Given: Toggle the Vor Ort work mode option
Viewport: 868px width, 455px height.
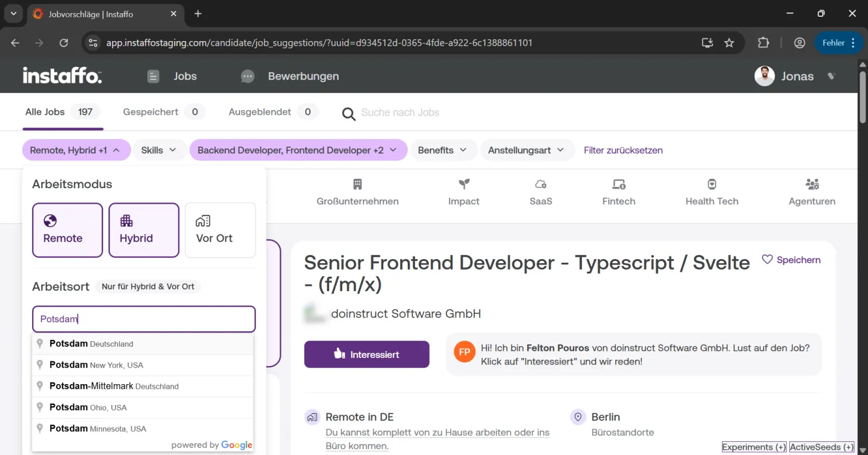Looking at the screenshot, I should 220,230.
